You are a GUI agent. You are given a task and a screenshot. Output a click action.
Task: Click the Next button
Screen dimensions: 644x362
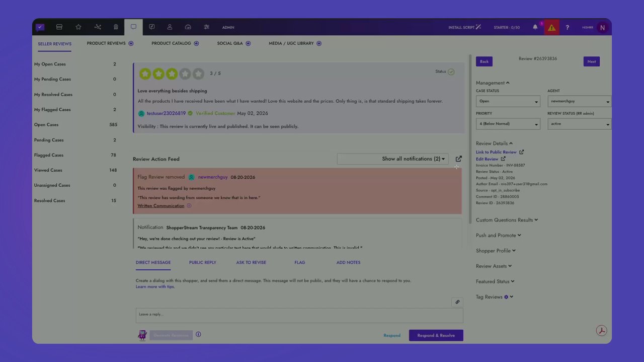pyautogui.click(x=592, y=61)
